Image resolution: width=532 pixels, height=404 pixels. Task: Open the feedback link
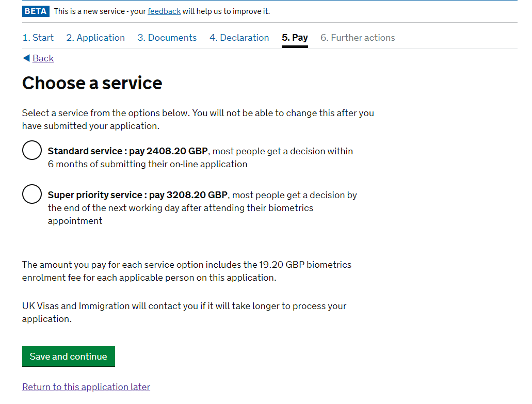point(164,11)
